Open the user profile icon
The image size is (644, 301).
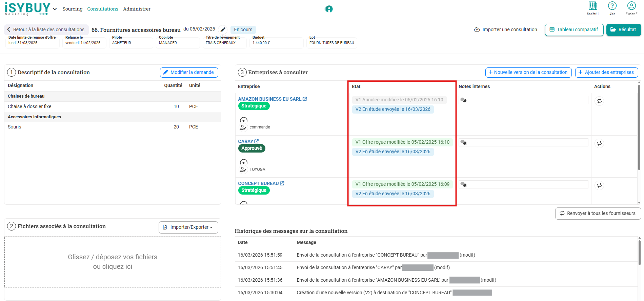[631, 6]
